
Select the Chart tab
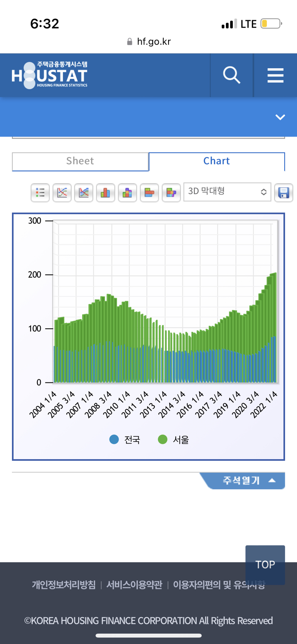tap(217, 161)
